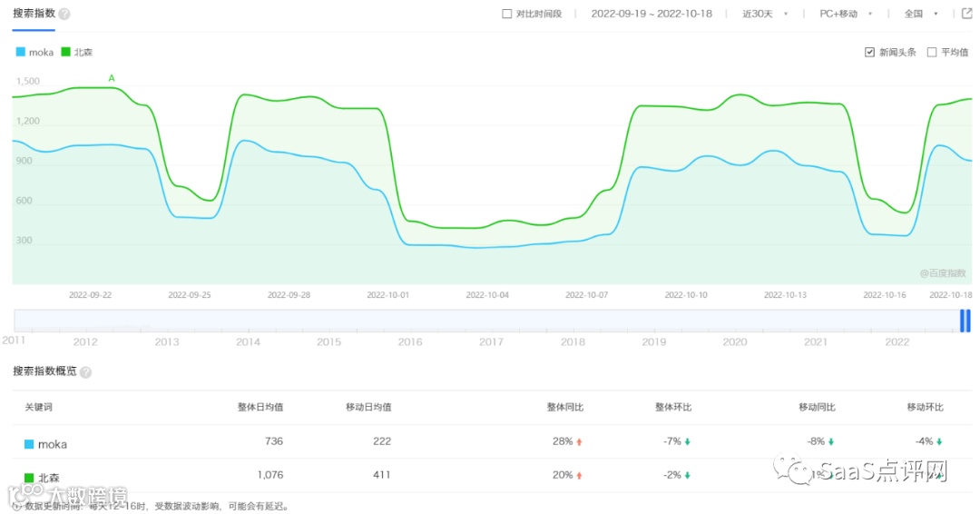Click the 2022-10-01 x-axis date label

coord(387,295)
